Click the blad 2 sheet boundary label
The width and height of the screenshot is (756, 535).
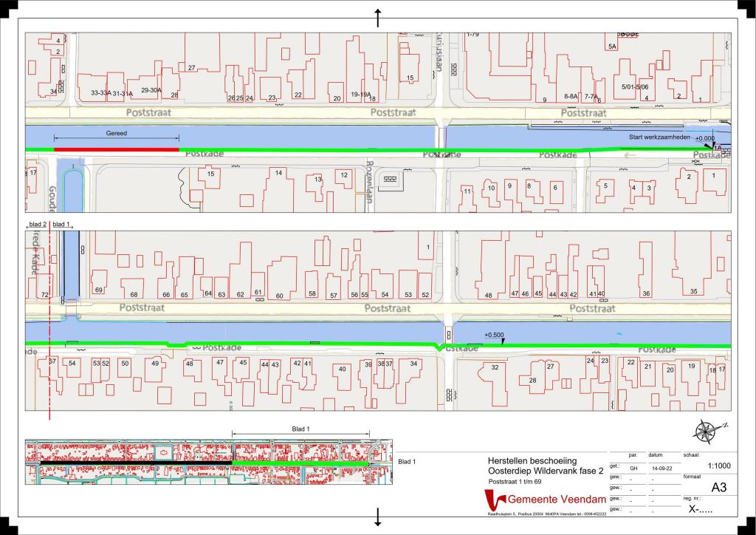tap(37, 224)
